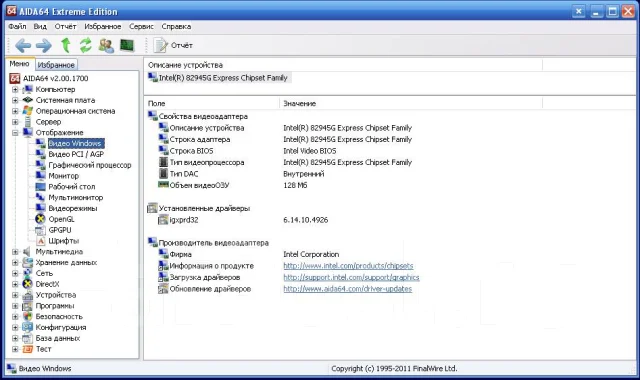Image resolution: width=640 pixels, height=380 pixels.
Task: Expand the Операционная система tree node
Action: 15,111
